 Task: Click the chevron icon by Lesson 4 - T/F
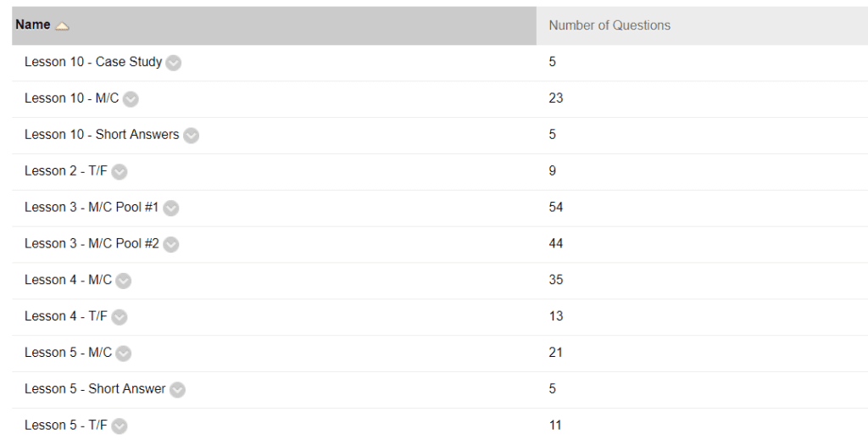click(119, 317)
